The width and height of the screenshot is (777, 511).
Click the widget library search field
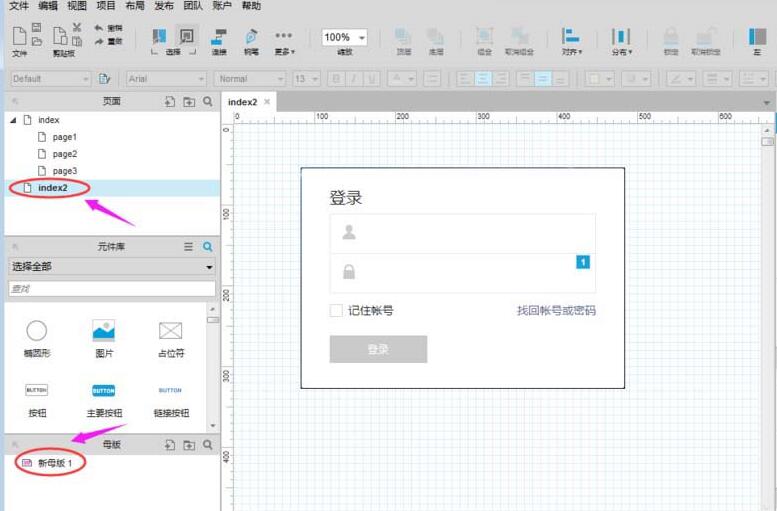click(112, 289)
